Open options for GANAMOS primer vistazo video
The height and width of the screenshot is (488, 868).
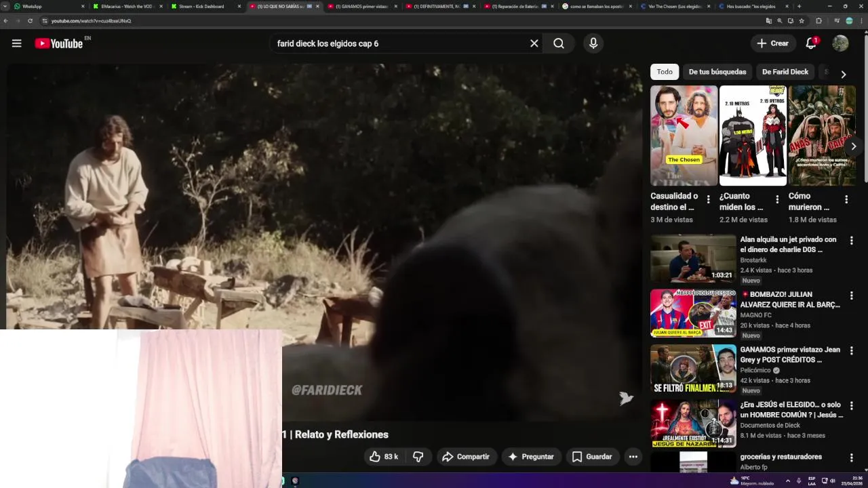tap(852, 350)
